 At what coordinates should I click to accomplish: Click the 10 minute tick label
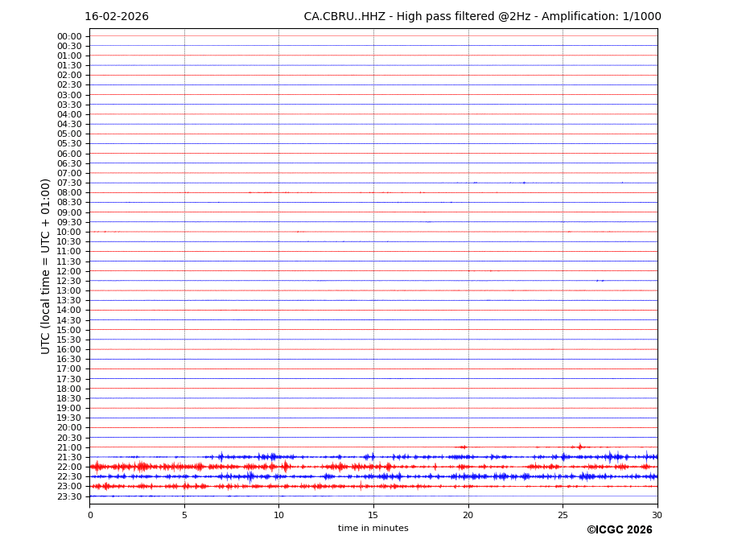278,515
